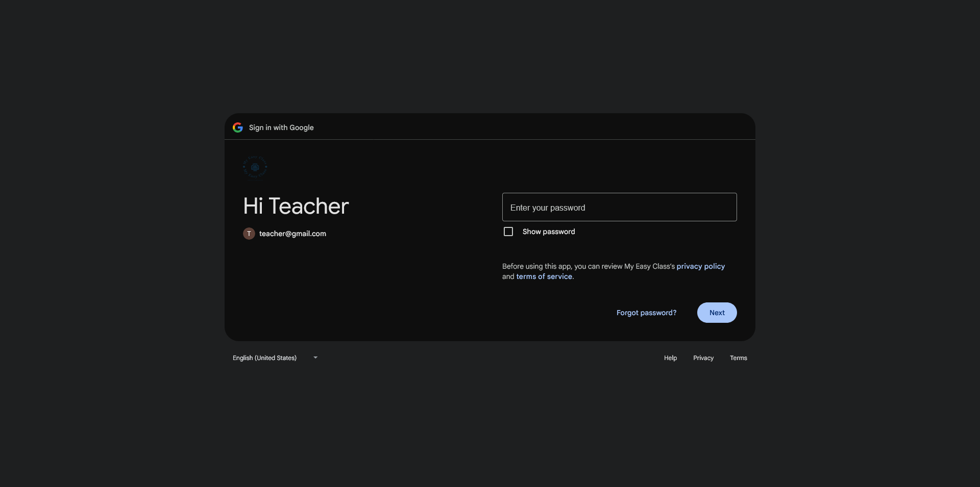Click the Google G logo icon
The image size is (980, 487).
(238, 127)
